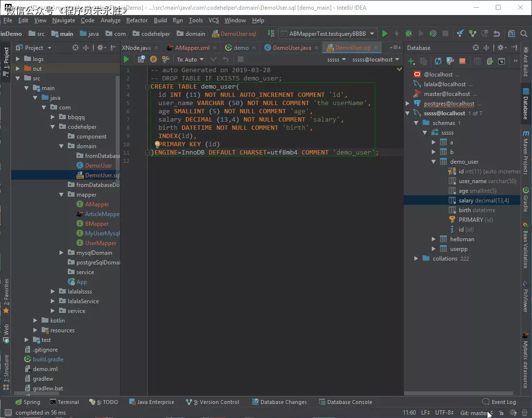The image size is (532, 418).
Task: Open the Database panel settings gear icon
Action: click(x=501, y=47)
